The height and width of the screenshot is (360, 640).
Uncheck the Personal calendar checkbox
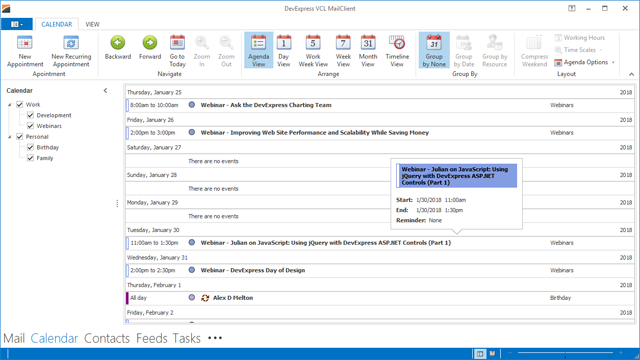(20, 137)
